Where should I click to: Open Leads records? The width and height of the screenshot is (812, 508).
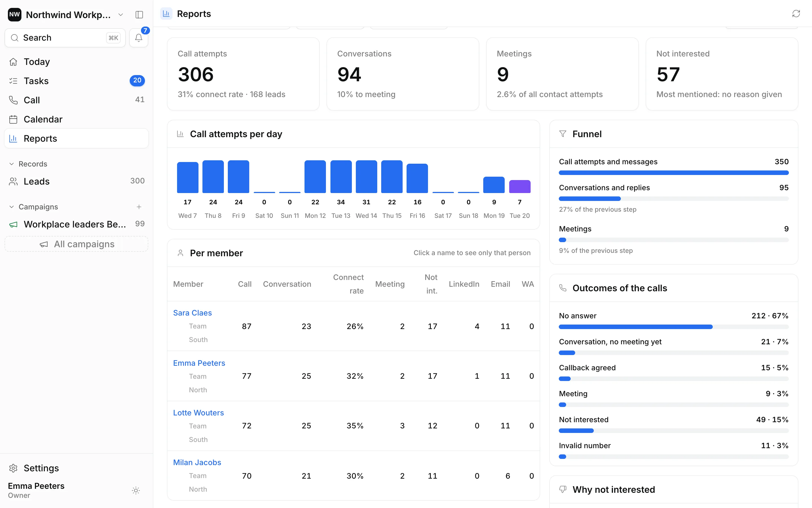click(x=76, y=181)
